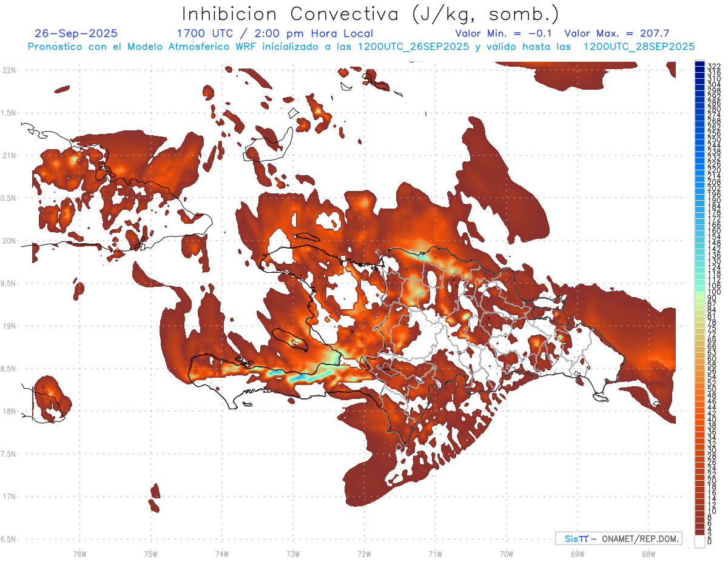Click the "1.5N" latitude label
Screen dimensions: 728x562
[x=8, y=113]
